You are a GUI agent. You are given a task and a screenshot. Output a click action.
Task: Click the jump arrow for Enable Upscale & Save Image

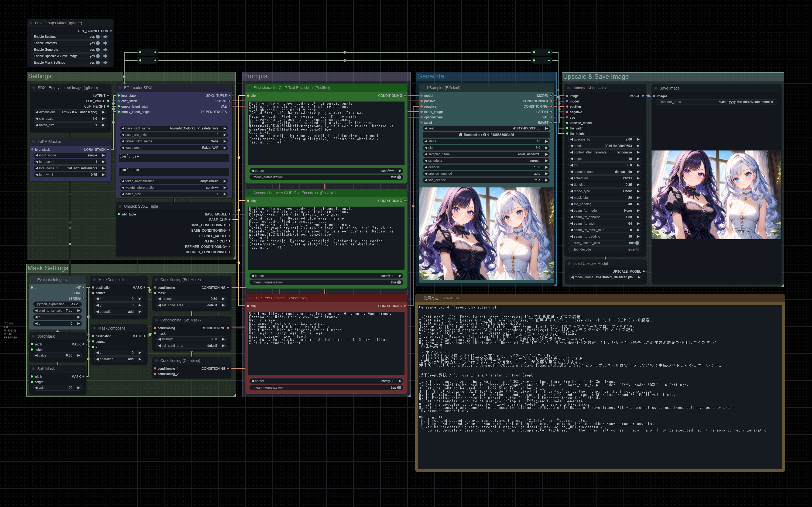(105, 56)
